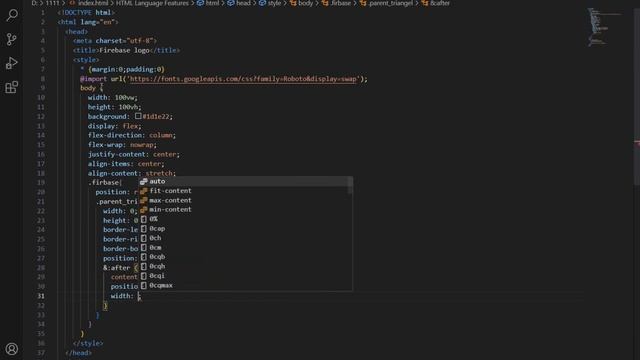Open the Search view in activity bar

(12, 16)
